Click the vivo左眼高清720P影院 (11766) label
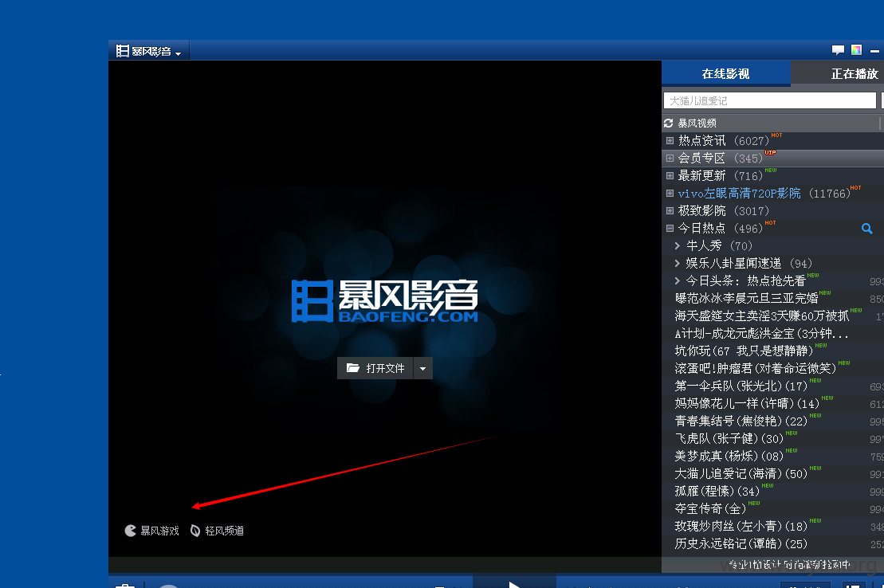This screenshot has height=588, width=884. coord(764,193)
